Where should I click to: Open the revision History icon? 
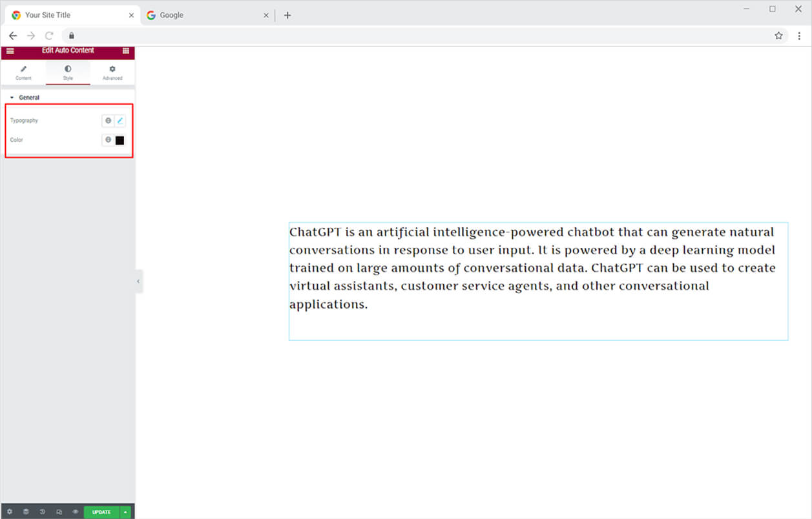43,512
